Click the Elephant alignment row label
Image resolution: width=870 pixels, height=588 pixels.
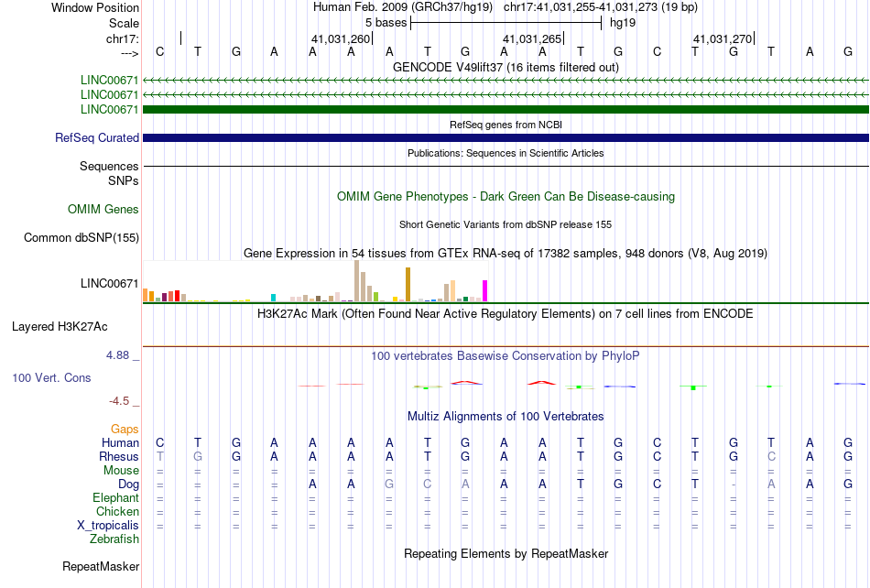click(x=115, y=497)
